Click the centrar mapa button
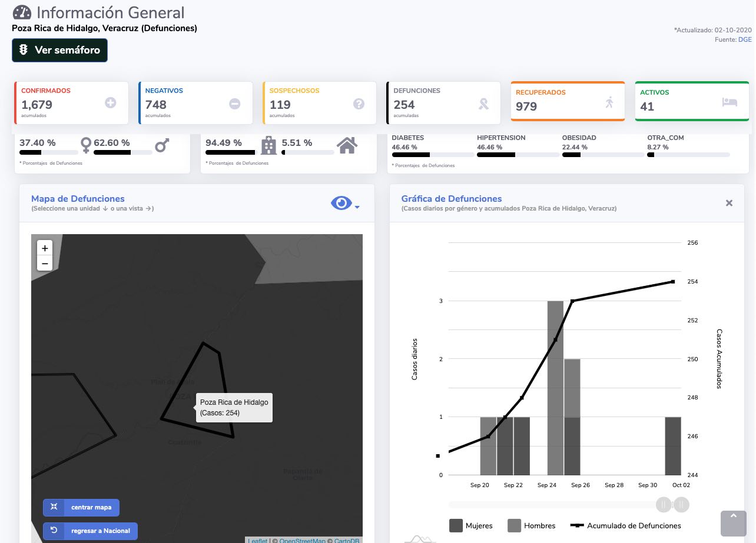The width and height of the screenshot is (756, 543). (81, 507)
